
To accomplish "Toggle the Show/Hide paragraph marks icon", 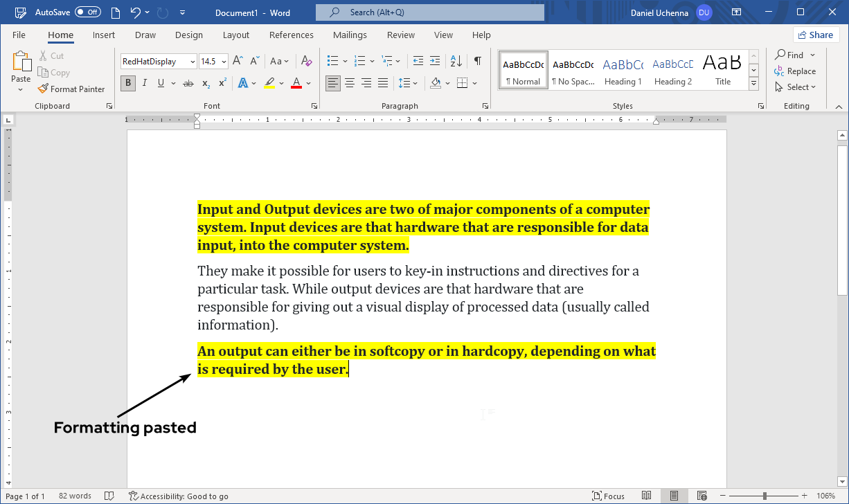I will click(x=478, y=62).
